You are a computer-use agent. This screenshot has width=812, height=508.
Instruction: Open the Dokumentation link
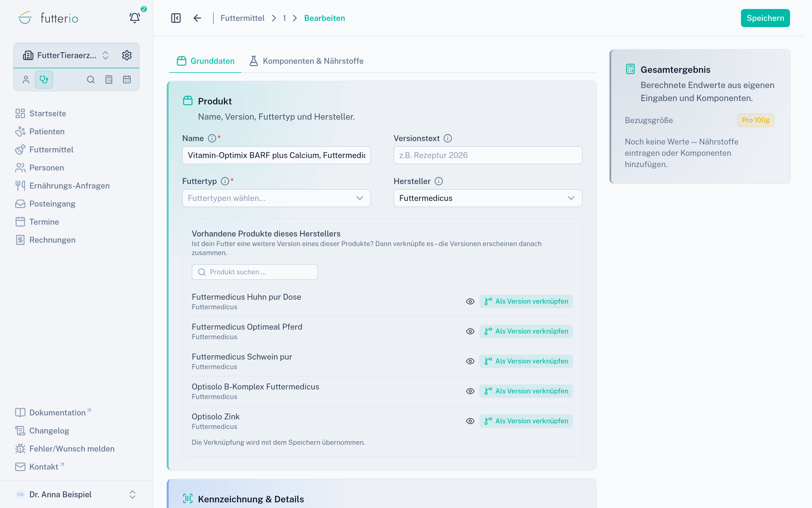53,413
